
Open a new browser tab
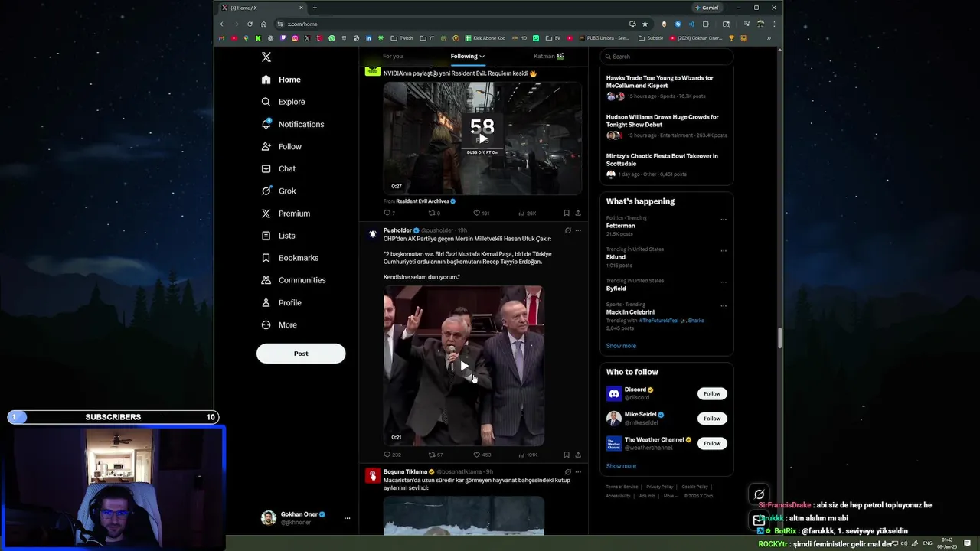point(315,8)
